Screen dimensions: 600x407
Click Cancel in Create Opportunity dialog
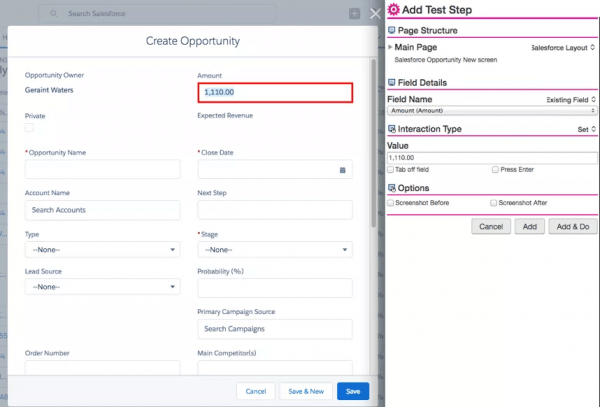(x=256, y=391)
